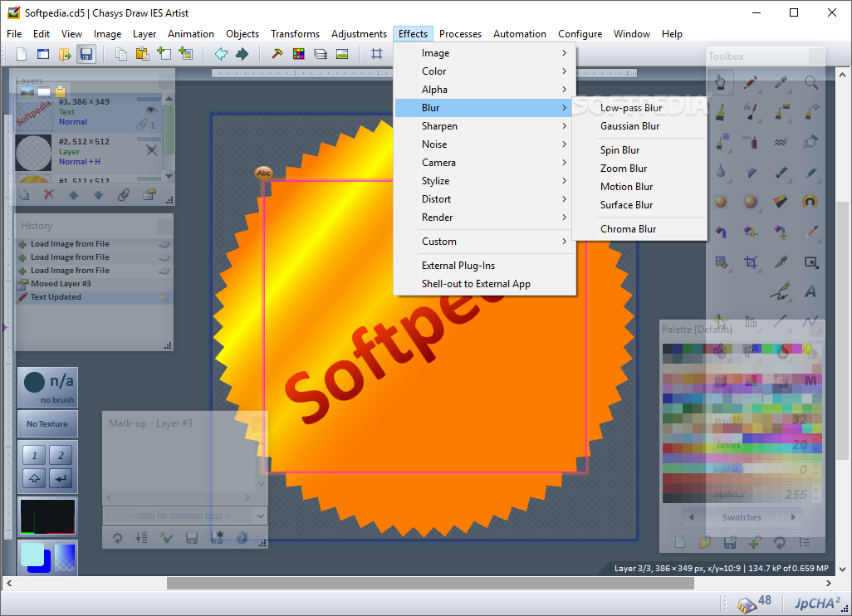Image resolution: width=852 pixels, height=616 pixels.
Task: Choose Chroma Blur from the submenu
Action: click(x=628, y=228)
